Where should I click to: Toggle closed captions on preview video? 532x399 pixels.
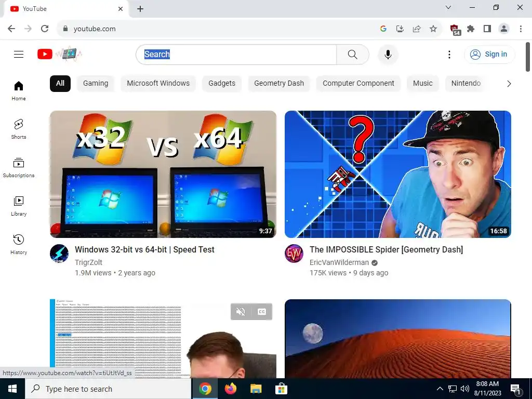pos(262,312)
